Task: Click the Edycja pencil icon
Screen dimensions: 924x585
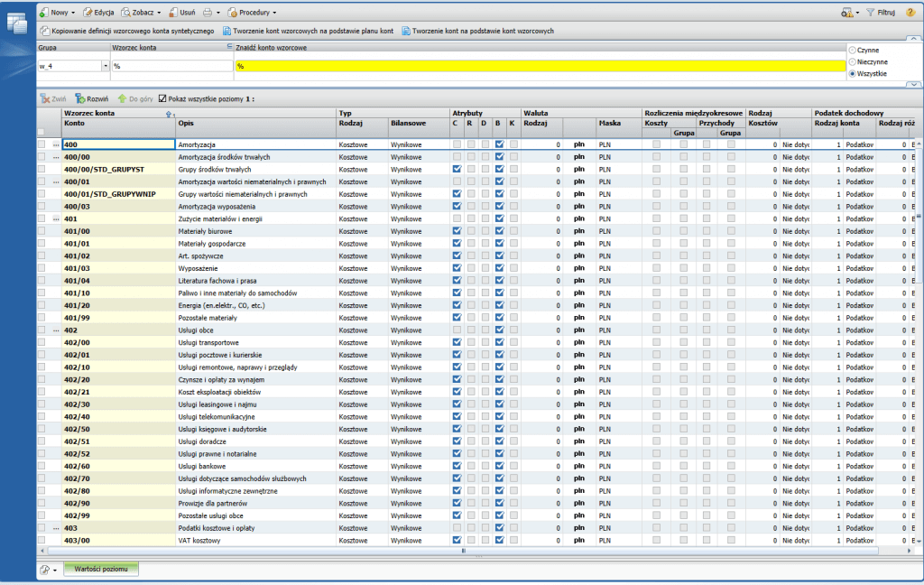Action: pos(88,13)
